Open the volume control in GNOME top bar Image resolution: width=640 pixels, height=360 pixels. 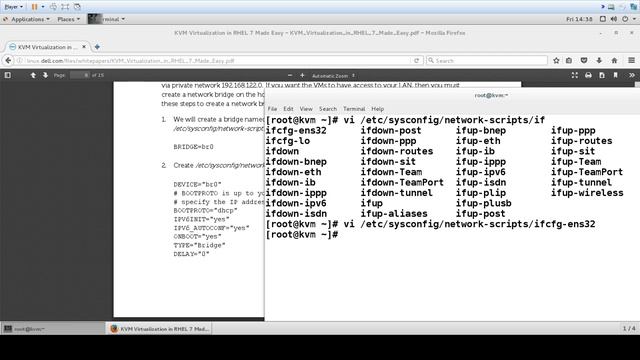tap(613, 19)
